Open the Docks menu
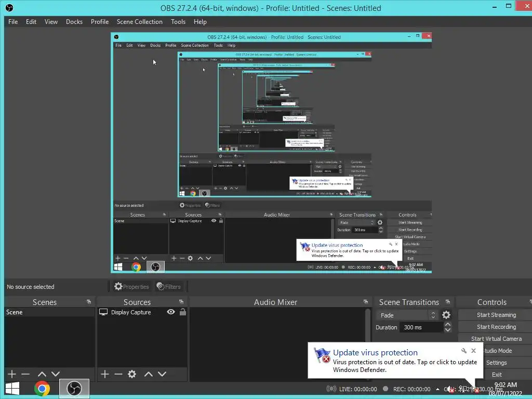 point(74,22)
